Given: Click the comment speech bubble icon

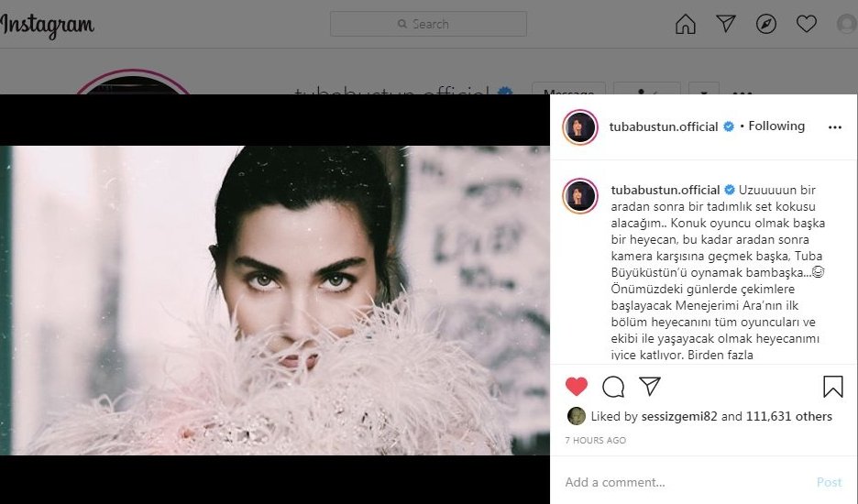Looking at the screenshot, I should click(x=613, y=387).
